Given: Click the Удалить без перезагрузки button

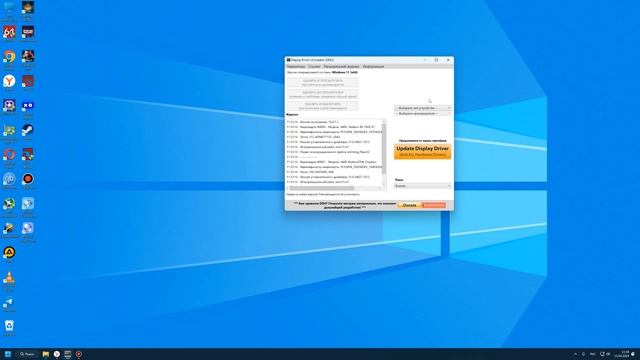Looking at the screenshot, I should point(322,94).
